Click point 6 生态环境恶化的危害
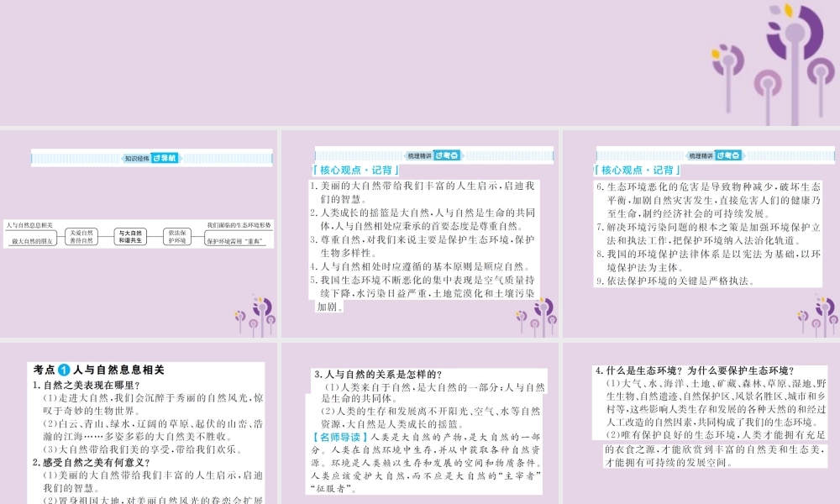The height and width of the screenshot is (504, 840). (x=708, y=200)
